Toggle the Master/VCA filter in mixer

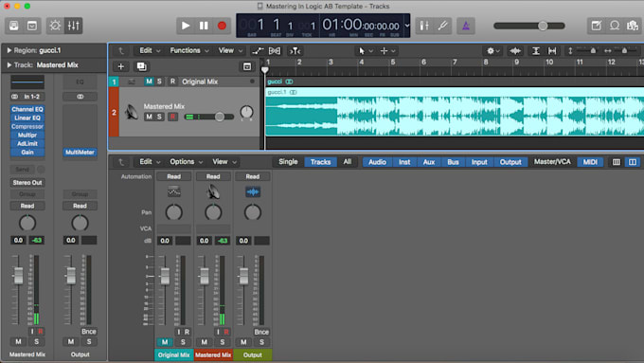[552, 161]
